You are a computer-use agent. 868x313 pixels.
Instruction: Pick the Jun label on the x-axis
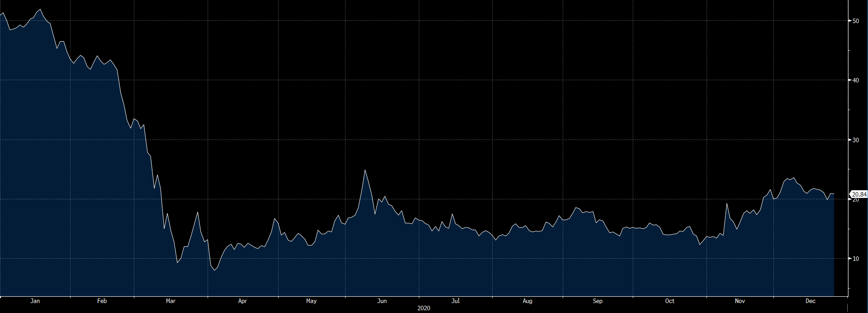382,301
